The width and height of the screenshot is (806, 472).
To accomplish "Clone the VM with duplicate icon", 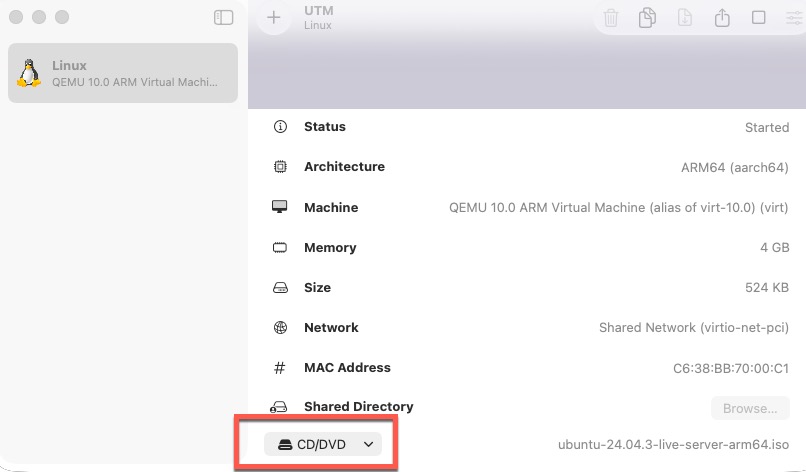I will pyautogui.click(x=648, y=17).
